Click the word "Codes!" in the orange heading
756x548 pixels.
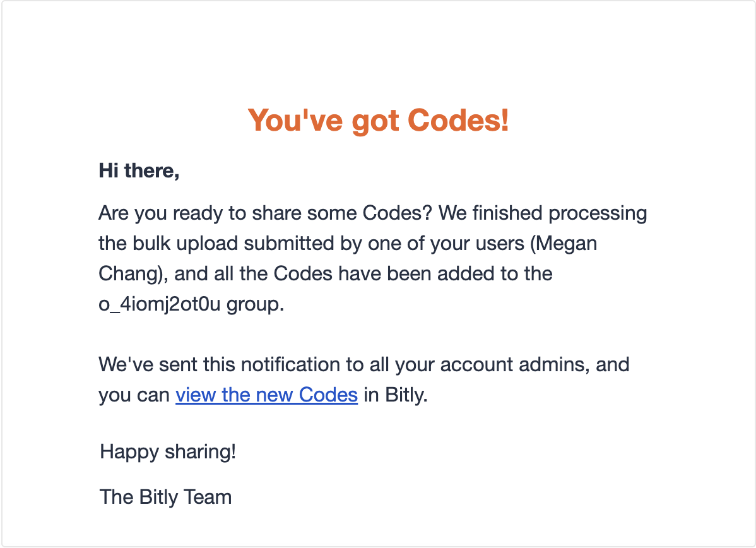click(x=458, y=121)
